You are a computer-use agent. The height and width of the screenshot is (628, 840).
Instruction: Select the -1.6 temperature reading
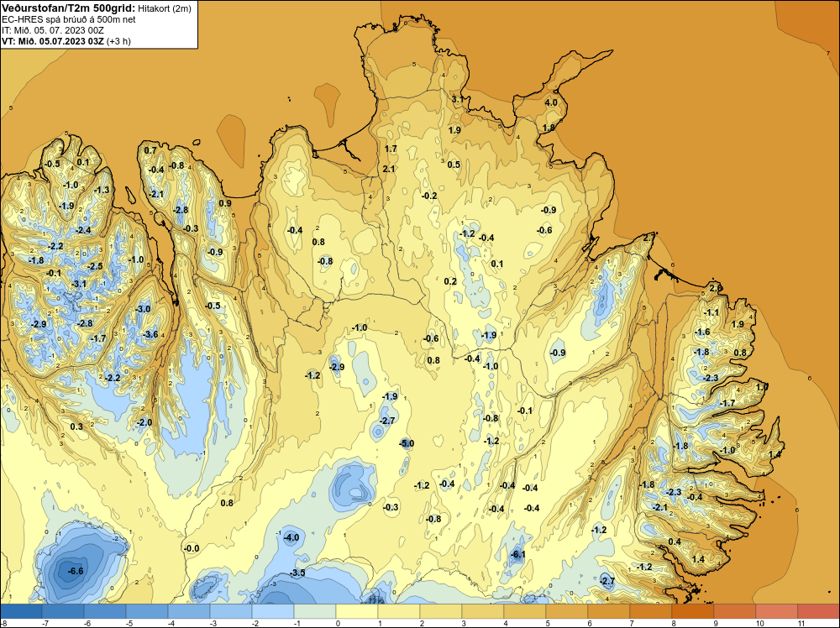(x=702, y=332)
